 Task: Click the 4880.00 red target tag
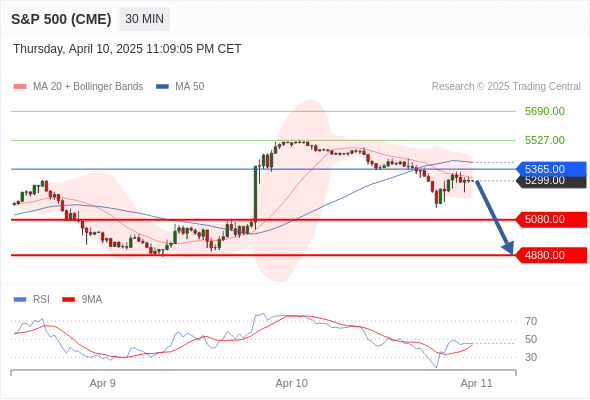click(x=551, y=255)
